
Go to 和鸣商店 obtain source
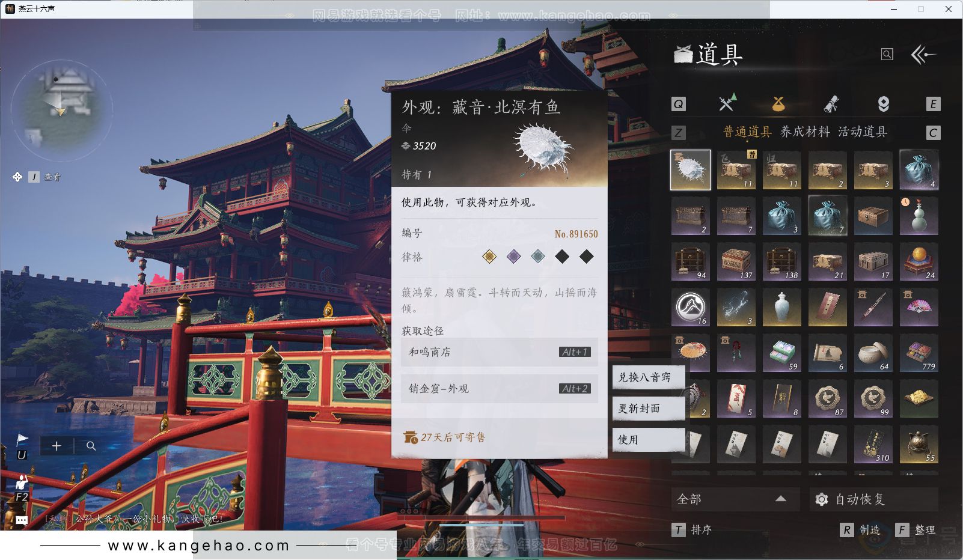(x=499, y=352)
